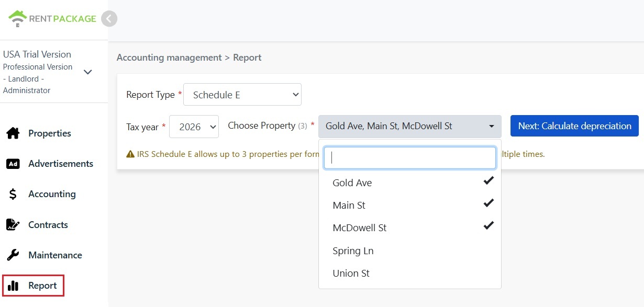
Task: Click the Maintenance wrench icon
Action: 13,255
